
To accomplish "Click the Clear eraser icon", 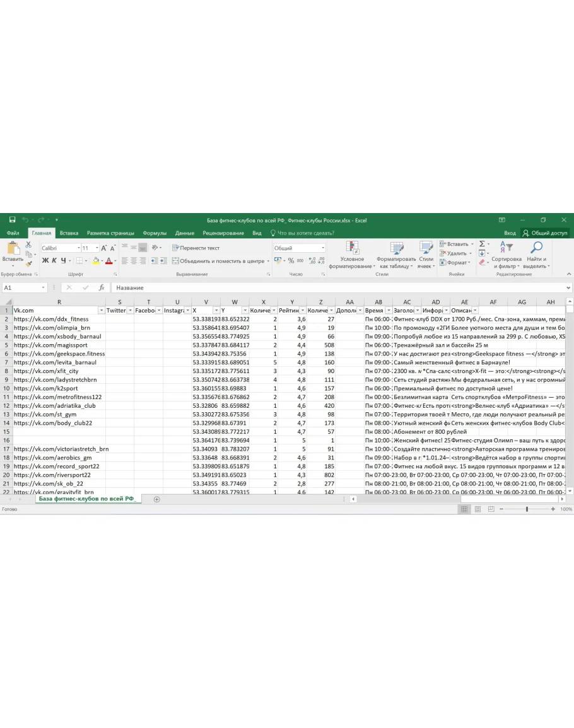I will click(x=482, y=262).
